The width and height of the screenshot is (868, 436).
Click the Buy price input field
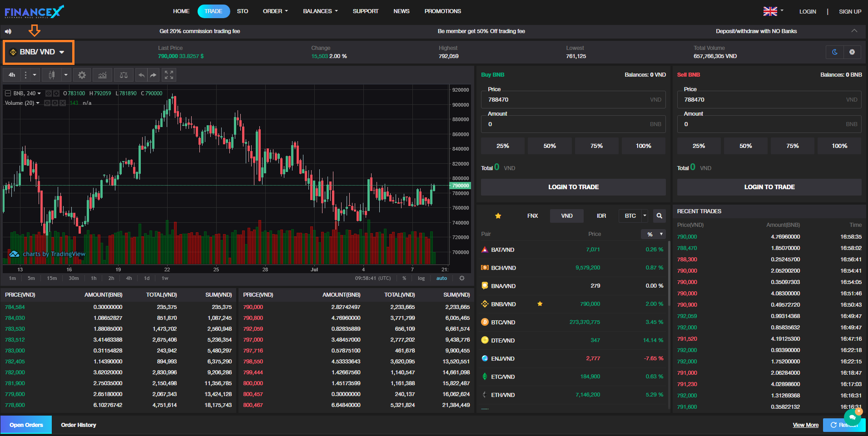[573, 100]
